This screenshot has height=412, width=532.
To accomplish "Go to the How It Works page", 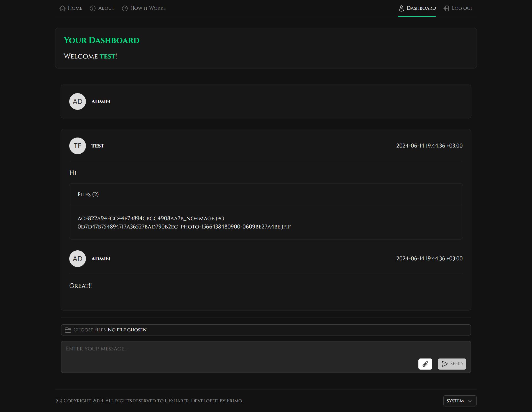I will 148,8.
